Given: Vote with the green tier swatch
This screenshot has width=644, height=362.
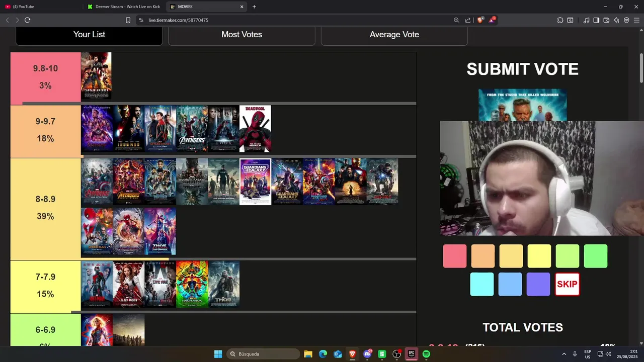Looking at the screenshot, I should point(596,256).
